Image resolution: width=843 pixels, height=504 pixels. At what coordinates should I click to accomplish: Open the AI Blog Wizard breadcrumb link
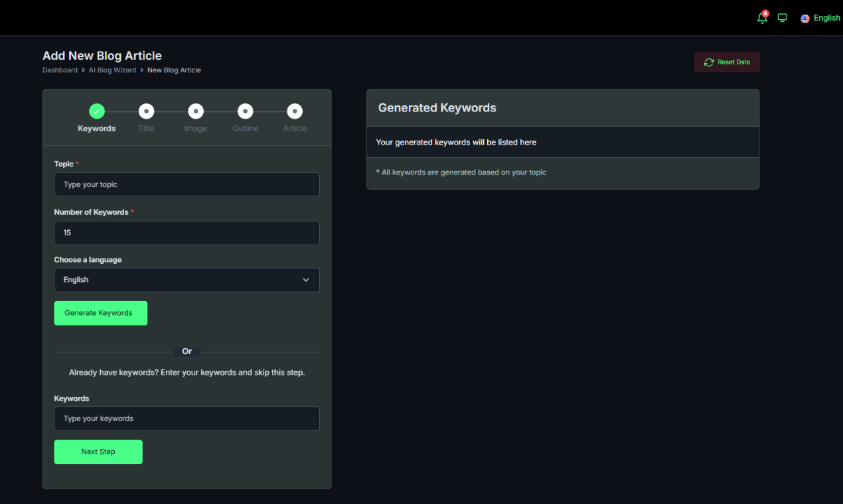point(112,70)
